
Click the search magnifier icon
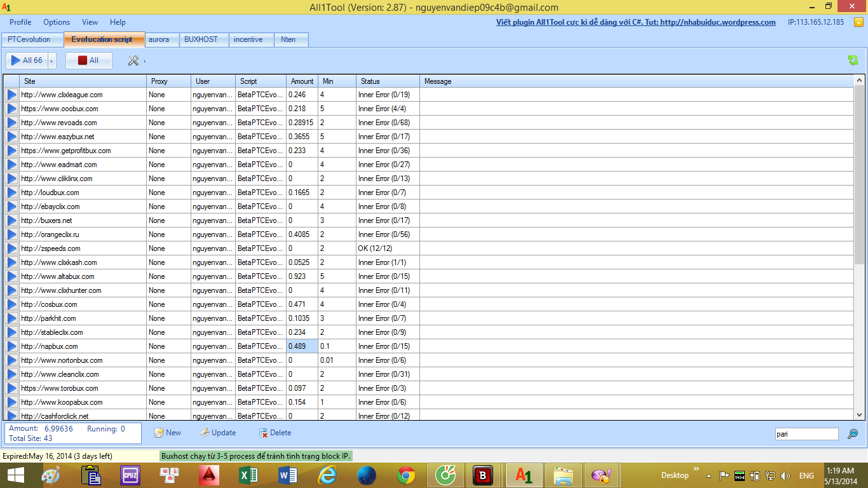click(853, 434)
